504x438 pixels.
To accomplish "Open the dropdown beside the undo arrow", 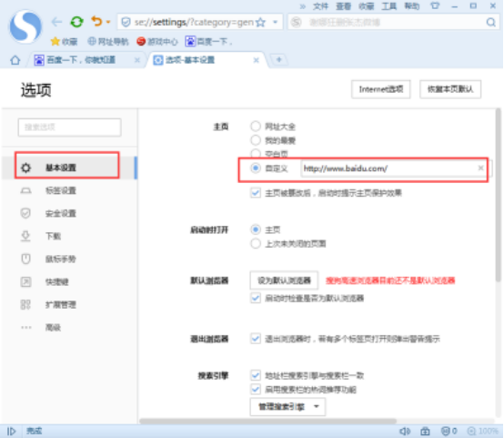I will click(108, 22).
